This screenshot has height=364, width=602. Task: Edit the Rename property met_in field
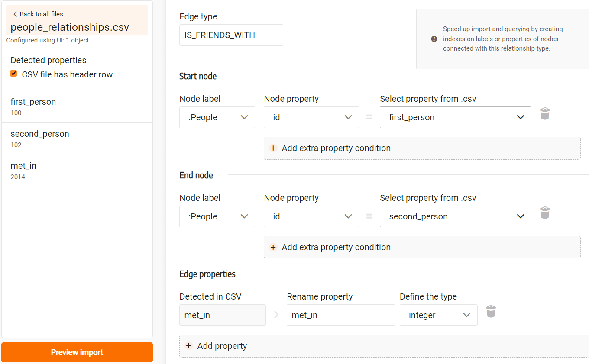coord(341,315)
